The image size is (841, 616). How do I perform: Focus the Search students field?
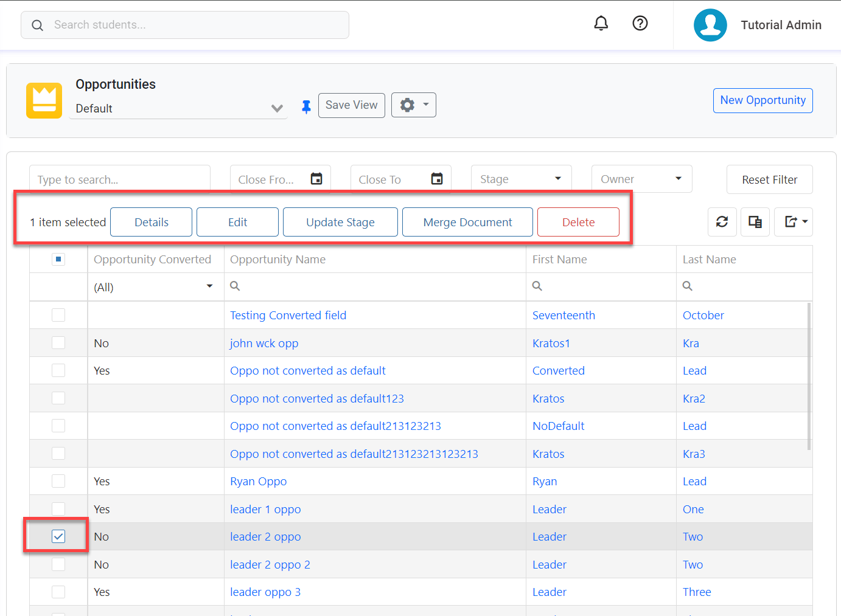[185, 25]
